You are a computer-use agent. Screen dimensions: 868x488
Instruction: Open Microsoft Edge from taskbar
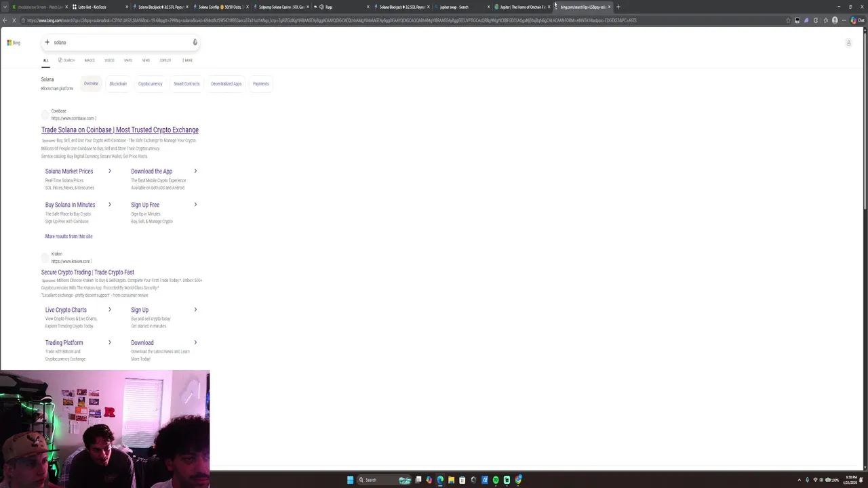pos(440,480)
